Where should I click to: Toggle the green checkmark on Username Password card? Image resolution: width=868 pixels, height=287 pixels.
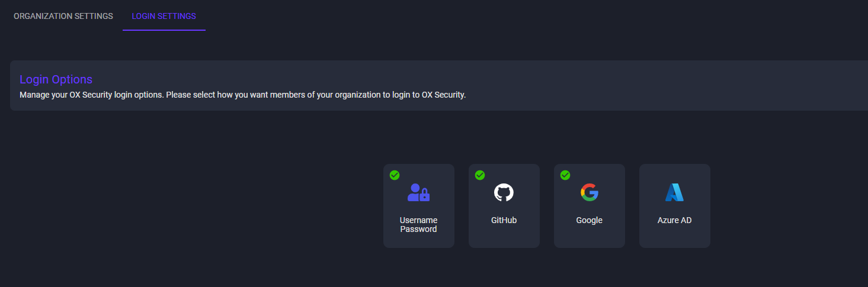(395, 175)
